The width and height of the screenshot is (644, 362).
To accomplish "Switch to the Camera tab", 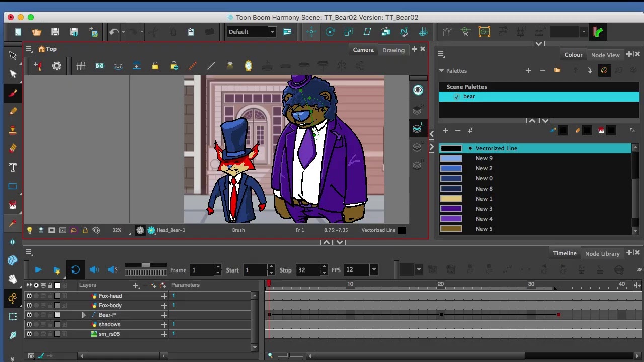I will tap(363, 50).
